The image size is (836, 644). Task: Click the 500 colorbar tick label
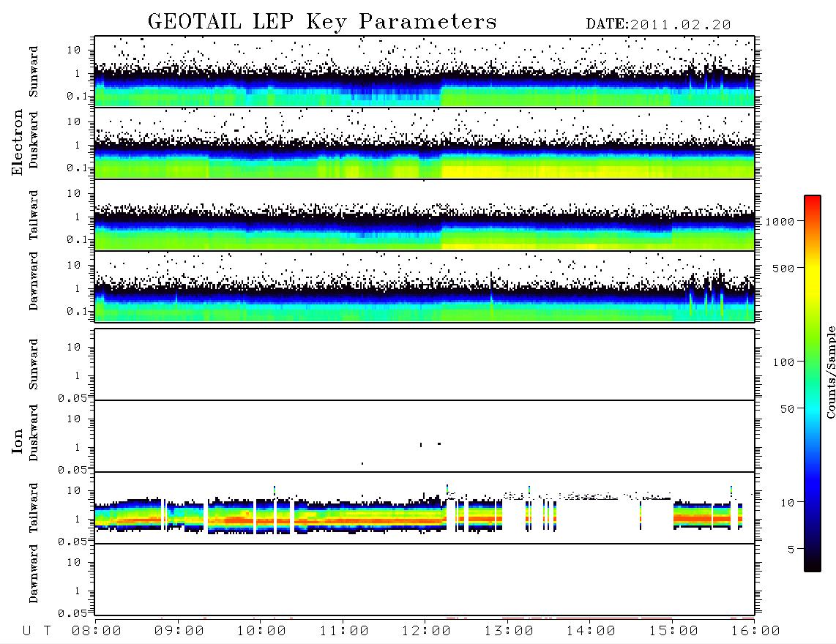coord(784,268)
